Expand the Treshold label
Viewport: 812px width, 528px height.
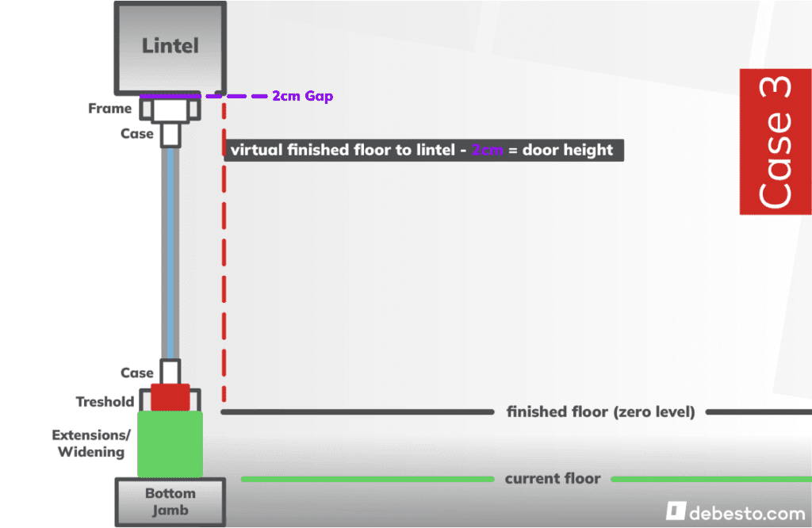click(x=105, y=402)
